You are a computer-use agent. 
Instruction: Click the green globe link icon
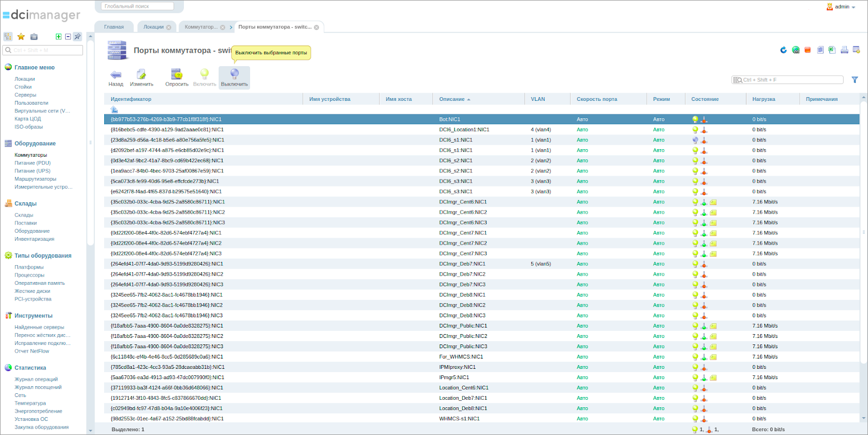point(796,50)
